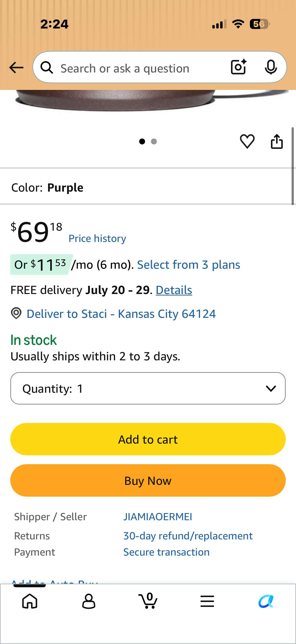The width and height of the screenshot is (296, 644).
Task: Open the shopping cart icon
Action: click(148, 601)
